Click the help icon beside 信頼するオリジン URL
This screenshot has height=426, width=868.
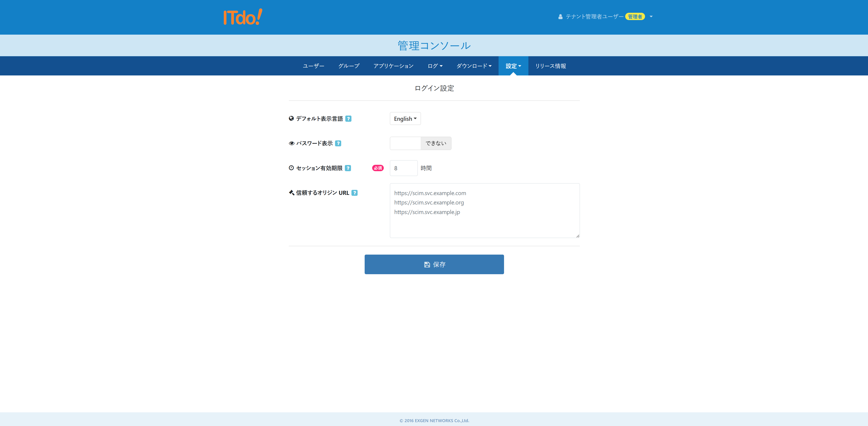click(x=354, y=193)
